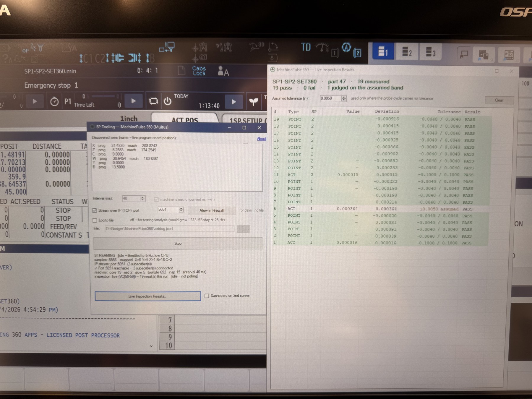Click the Caps Lock indicator
This screenshot has width=532, height=399.
[199, 71]
